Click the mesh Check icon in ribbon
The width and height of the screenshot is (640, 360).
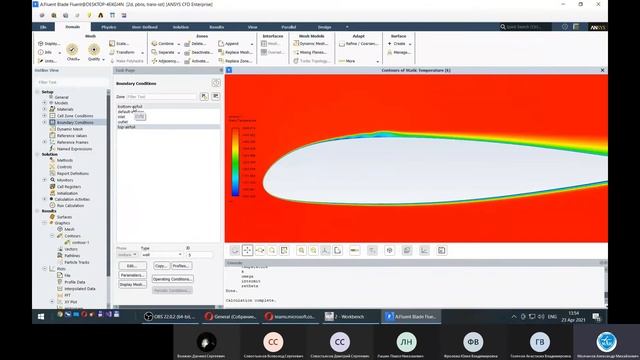[x=72, y=49]
